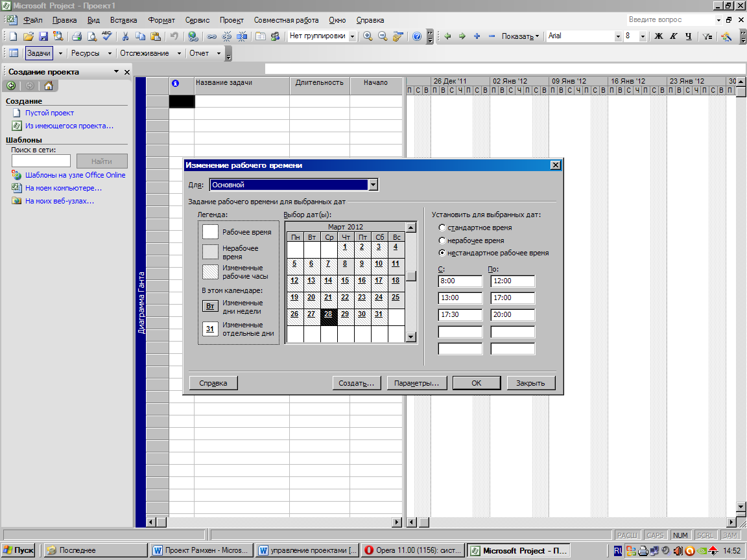Click the Paste clipboard icon
The width and height of the screenshot is (747, 560).
coord(156,36)
